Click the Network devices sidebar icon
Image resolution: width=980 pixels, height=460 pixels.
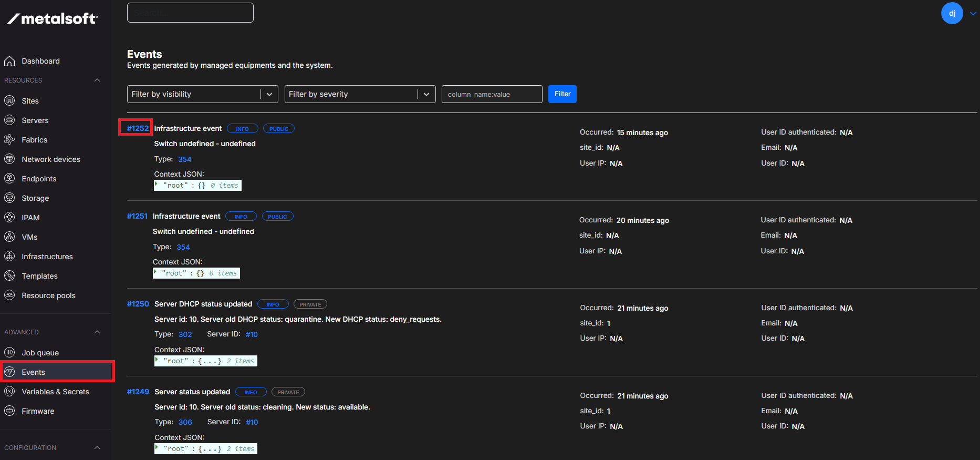(x=9, y=159)
